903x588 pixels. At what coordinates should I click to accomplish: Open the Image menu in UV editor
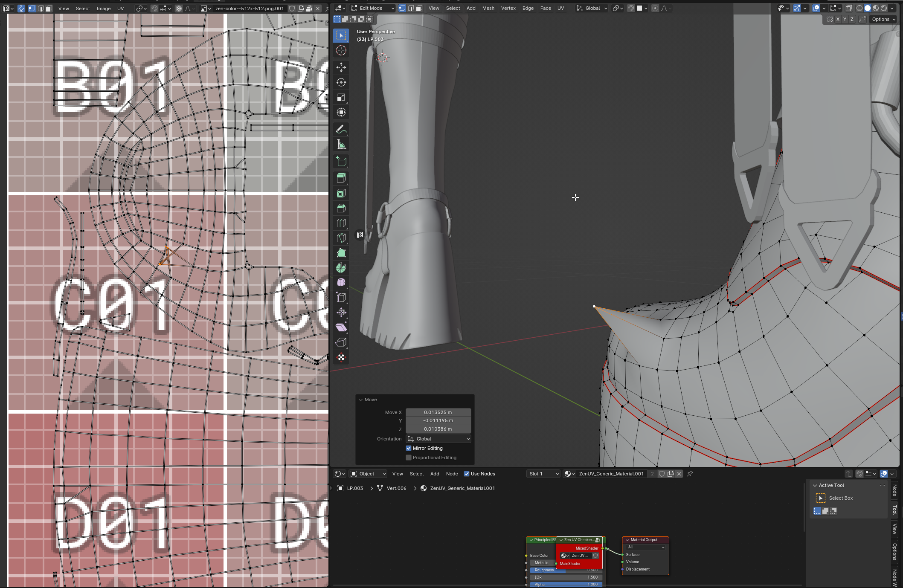tap(103, 9)
